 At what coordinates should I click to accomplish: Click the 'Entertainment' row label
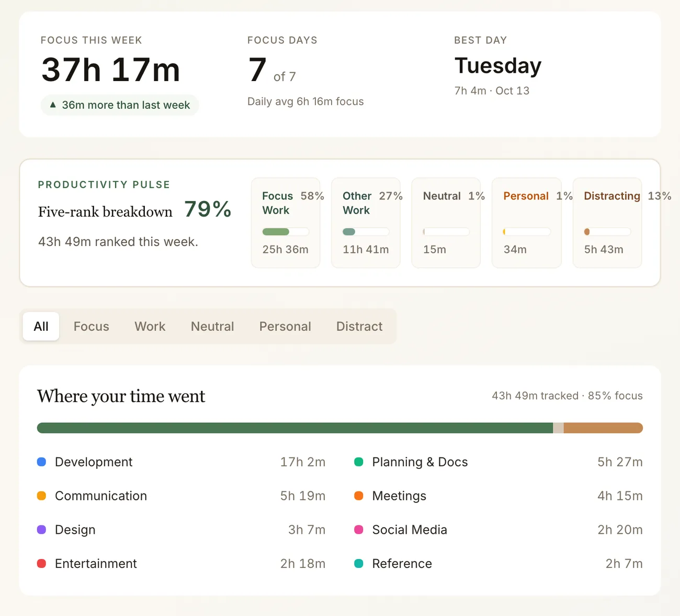(x=96, y=564)
